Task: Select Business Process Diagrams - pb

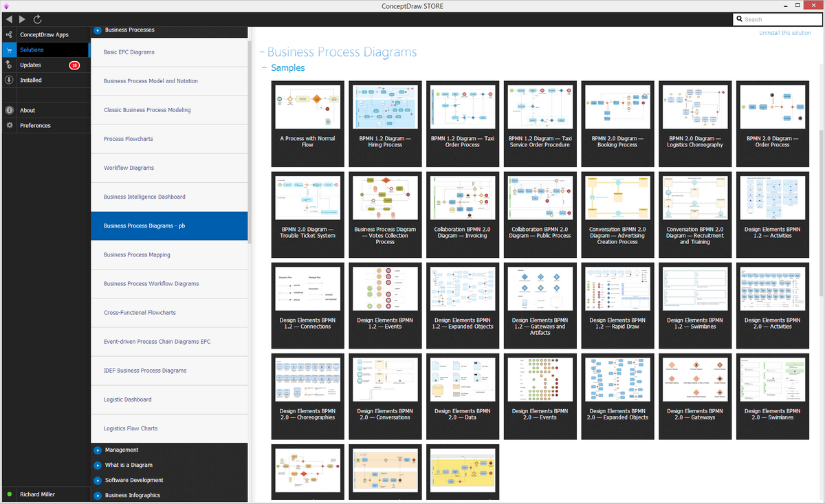Action: pyautogui.click(x=169, y=226)
